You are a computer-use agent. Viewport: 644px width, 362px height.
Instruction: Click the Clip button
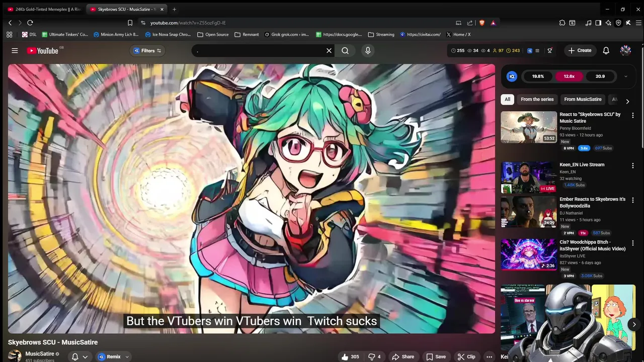pos(466,356)
